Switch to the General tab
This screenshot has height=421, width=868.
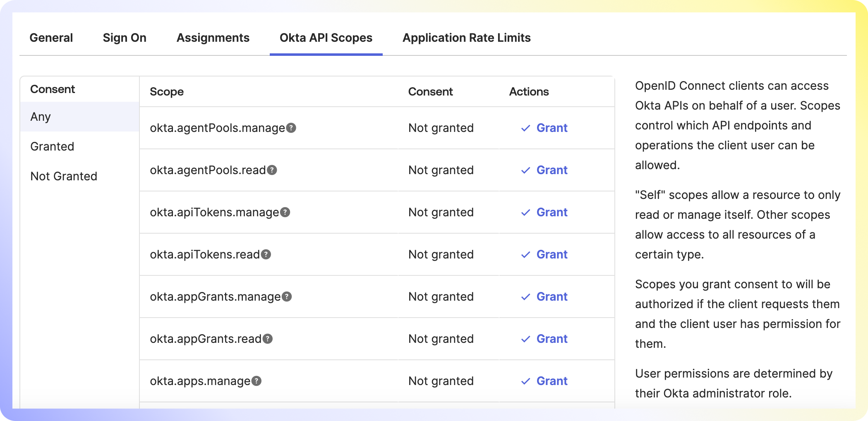coord(51,38)
